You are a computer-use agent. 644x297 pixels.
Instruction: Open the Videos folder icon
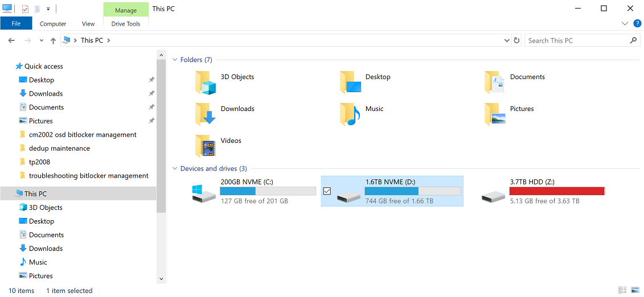click(205, 146)
